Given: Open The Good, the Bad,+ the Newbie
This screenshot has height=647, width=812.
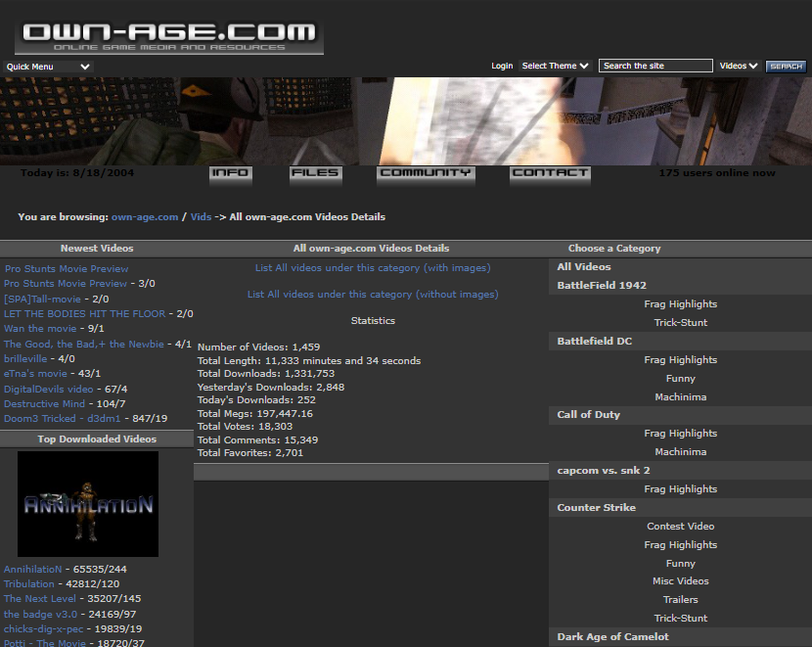Looking at the screenshot, I should (x=84, y=344).
